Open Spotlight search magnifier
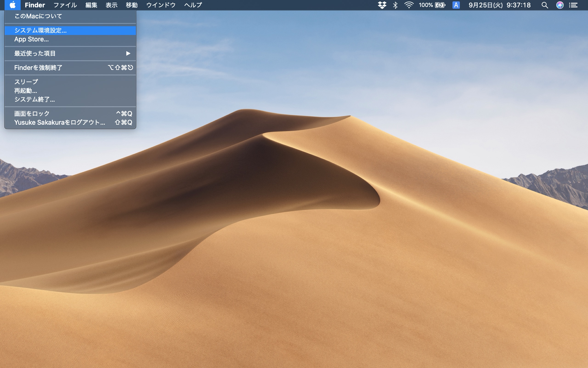 545,5
